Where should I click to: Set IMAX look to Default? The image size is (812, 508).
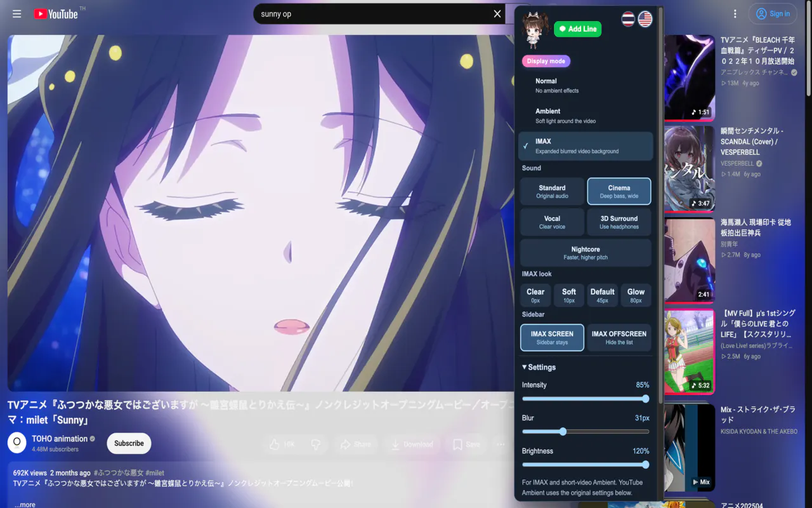pyautogui.click(x=603, y=295)
